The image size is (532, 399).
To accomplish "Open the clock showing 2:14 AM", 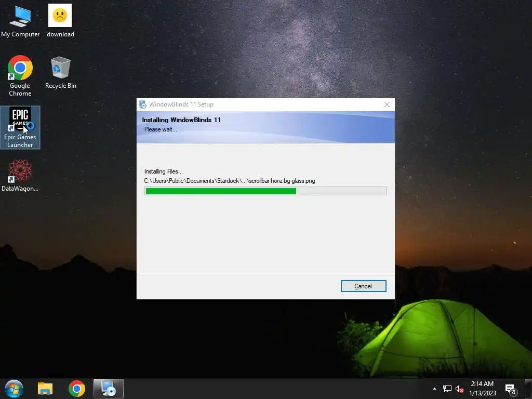I will (483, 389).
